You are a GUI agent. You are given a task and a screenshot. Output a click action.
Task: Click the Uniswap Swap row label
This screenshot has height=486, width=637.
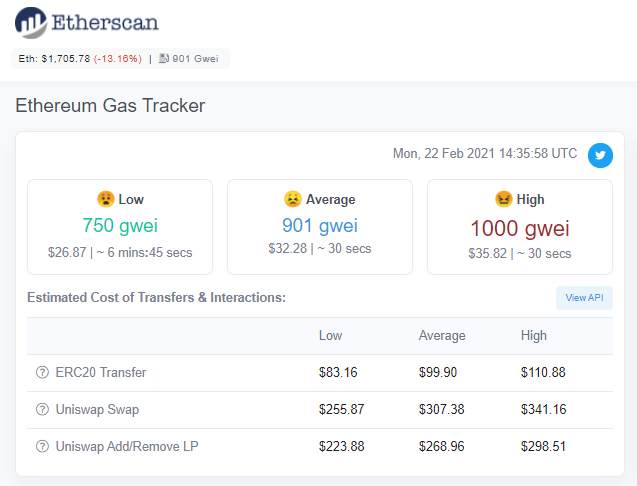pos(97,409)
